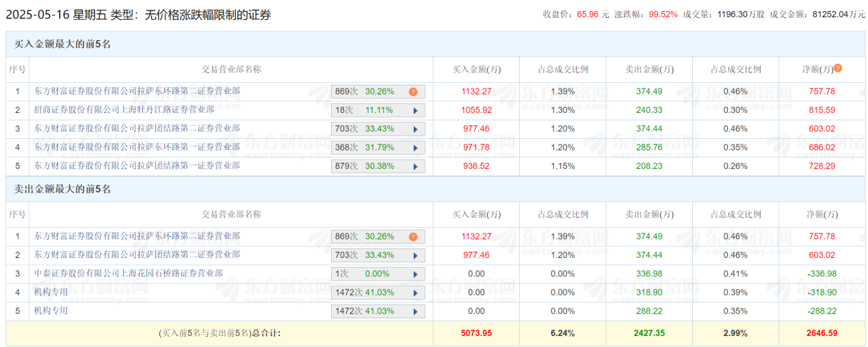Click the help icon beside the 净额(万) header

[x=838, y=68]
